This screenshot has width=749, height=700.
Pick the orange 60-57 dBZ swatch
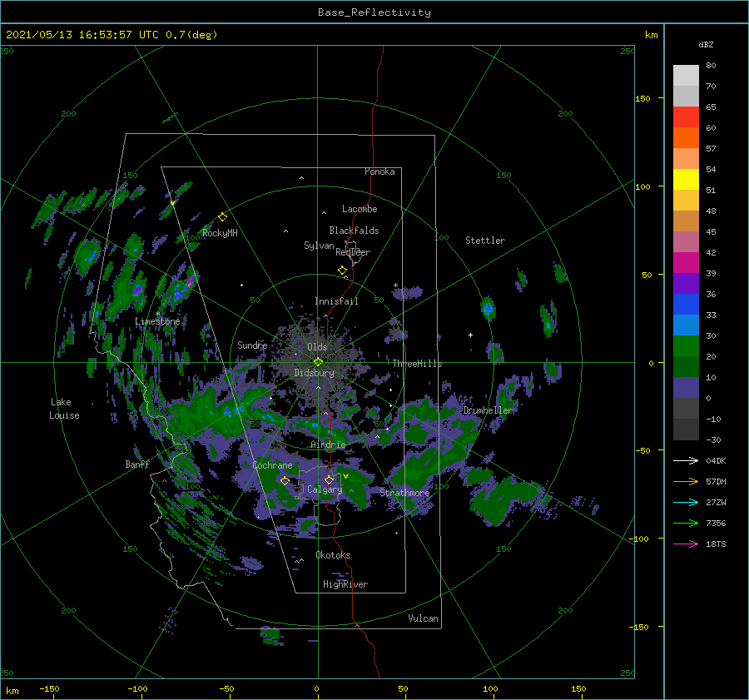click(686, 138)
